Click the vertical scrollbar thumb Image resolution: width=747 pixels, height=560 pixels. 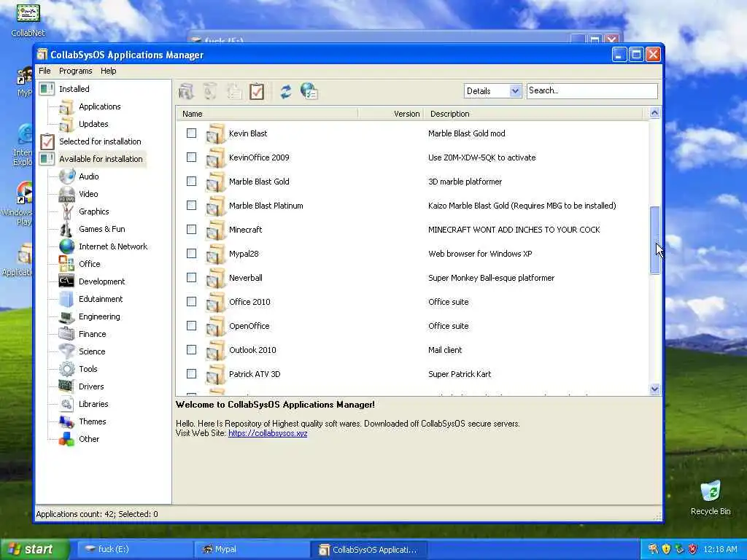tap(654, 240)
